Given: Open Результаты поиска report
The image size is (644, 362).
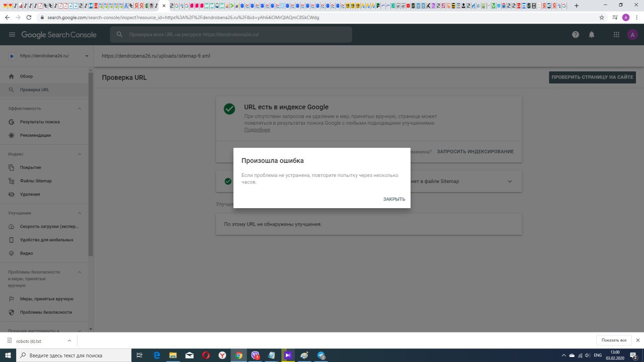Looking at the screenshot, I should 44,122.
